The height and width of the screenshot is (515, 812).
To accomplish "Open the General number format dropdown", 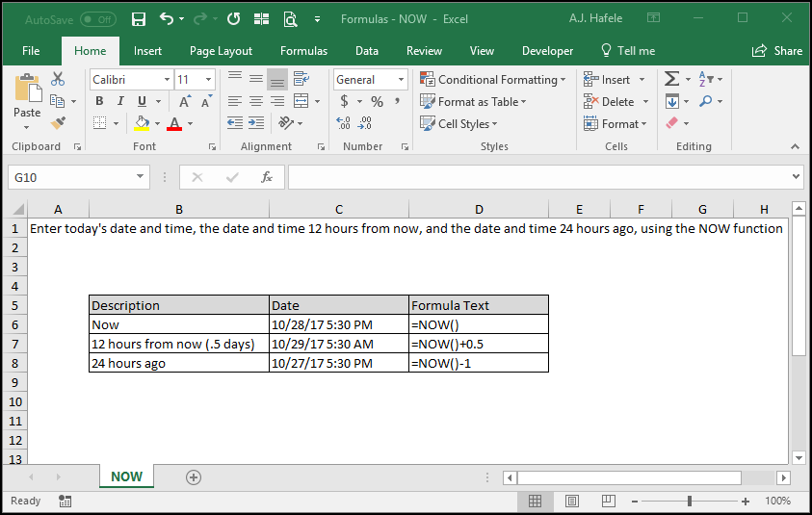I will 401,79.
